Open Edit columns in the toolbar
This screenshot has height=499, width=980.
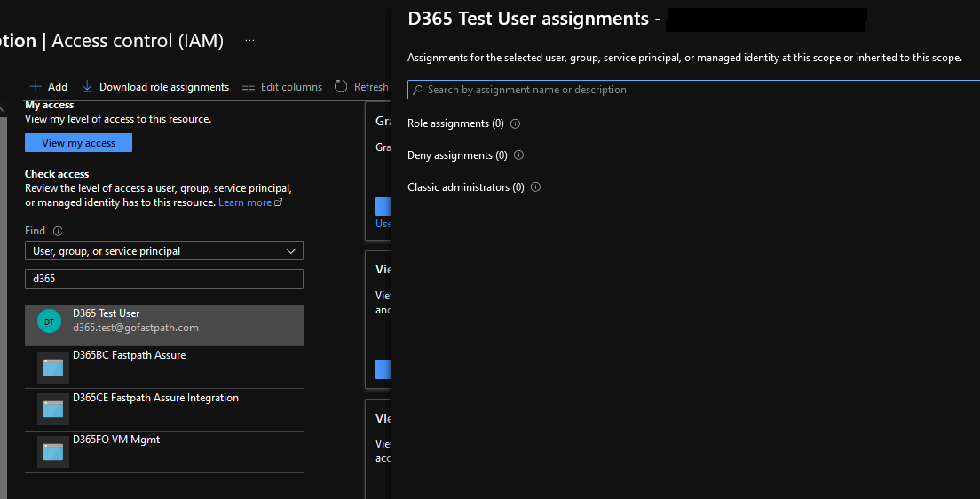pyautogui.click(x=282, y=87)
